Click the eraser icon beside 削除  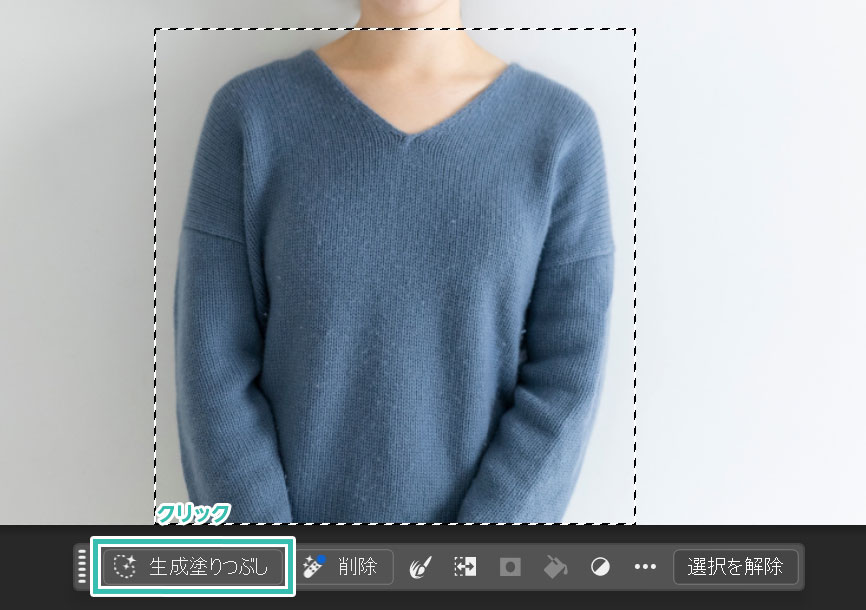pyautogui.click(x=316, y=566)
